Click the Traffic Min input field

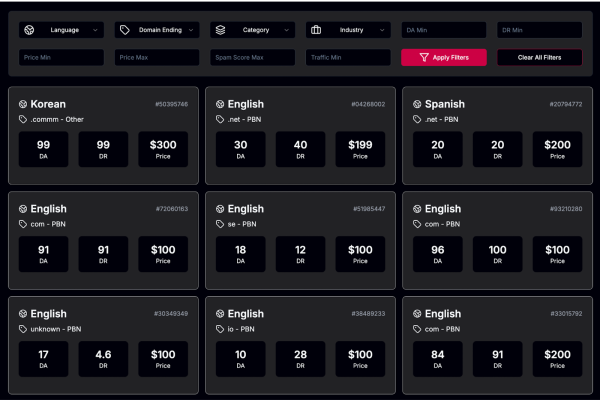tap(348, 58)
